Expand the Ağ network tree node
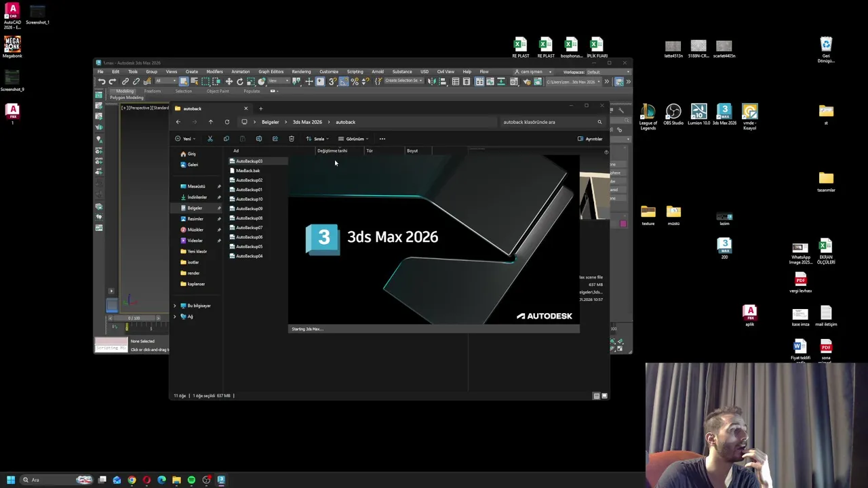Viewport: 868px width, 488px height. (175, 317)
